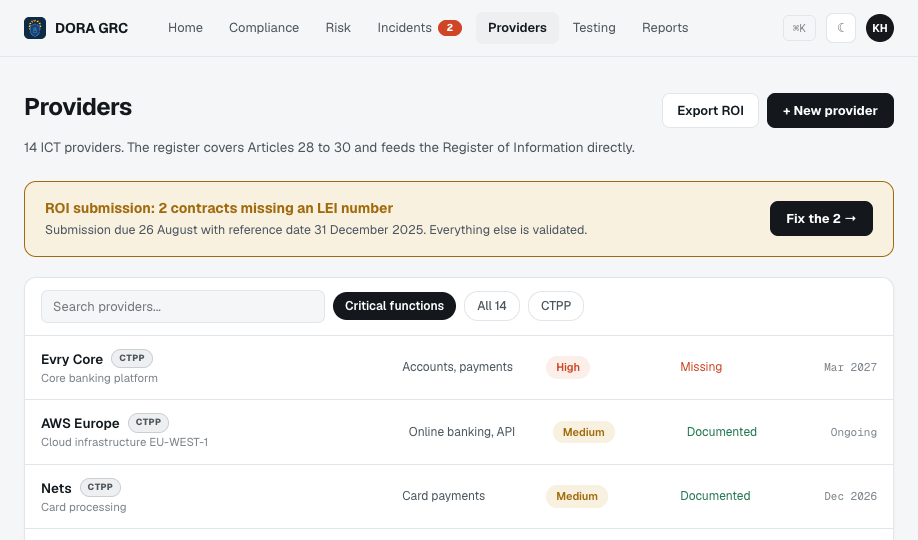Click 'Core banking platform' description

click(x=99, y=378)
